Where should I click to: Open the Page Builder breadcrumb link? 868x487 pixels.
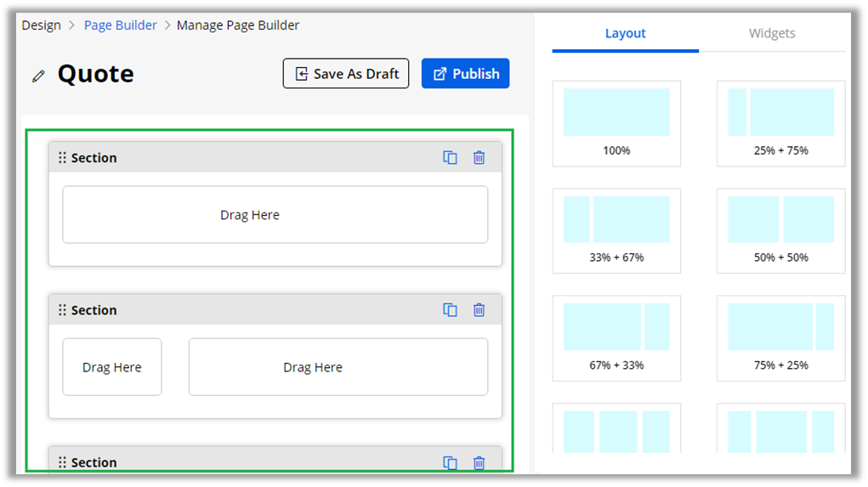120,25
